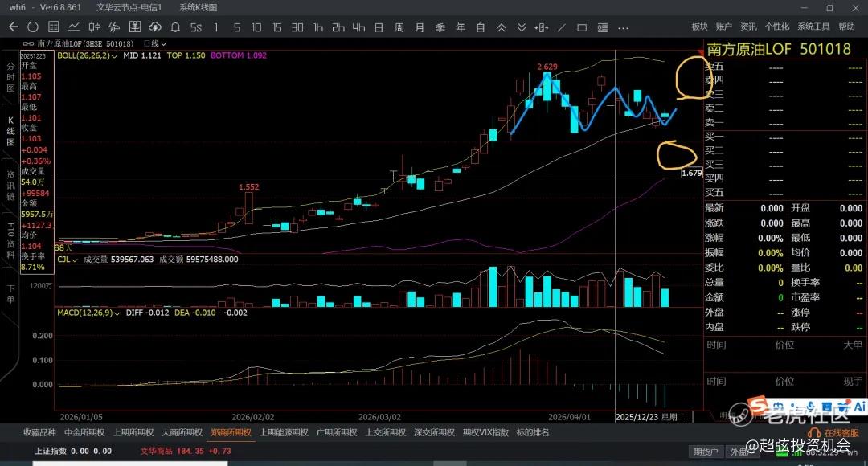Select the line drawing tool icon
The height and width of the screenshot is (466, 868).
pos(562,27)
